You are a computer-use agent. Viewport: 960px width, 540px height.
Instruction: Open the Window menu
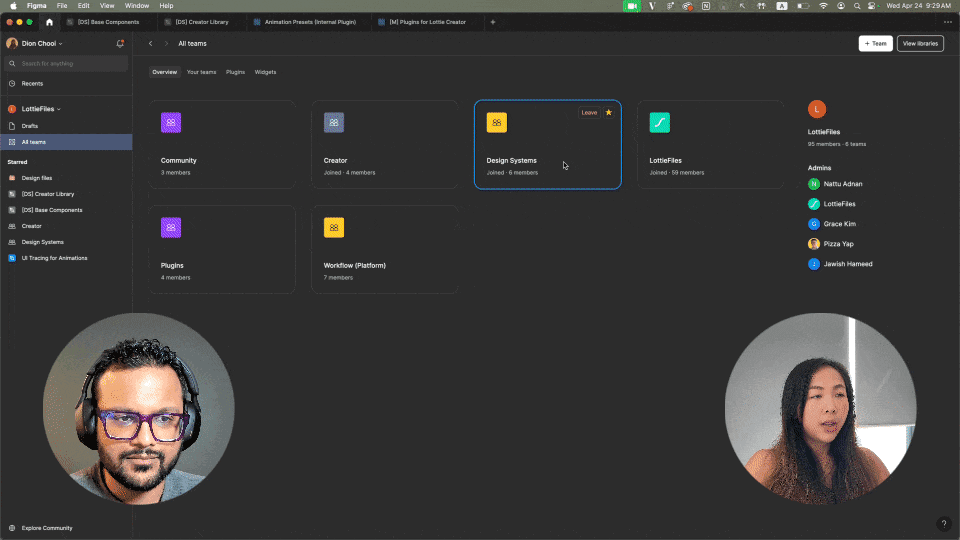pyautogui.click(x=137, y=6)
